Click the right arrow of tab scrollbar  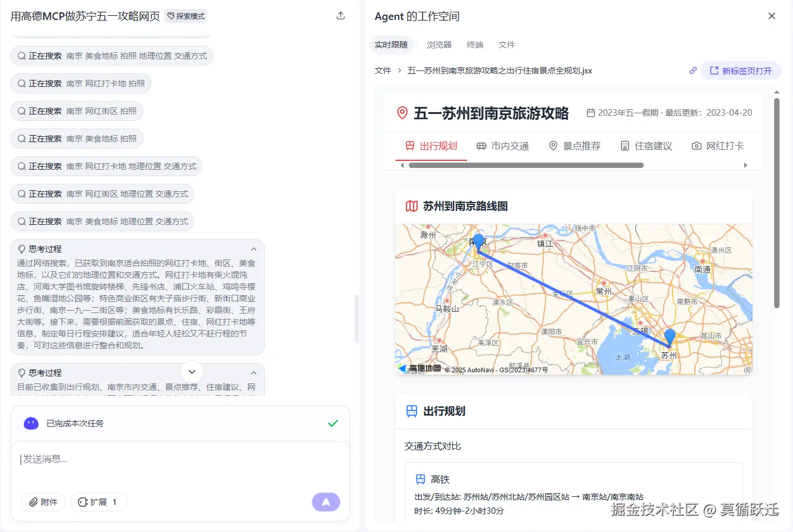[745, 166]
